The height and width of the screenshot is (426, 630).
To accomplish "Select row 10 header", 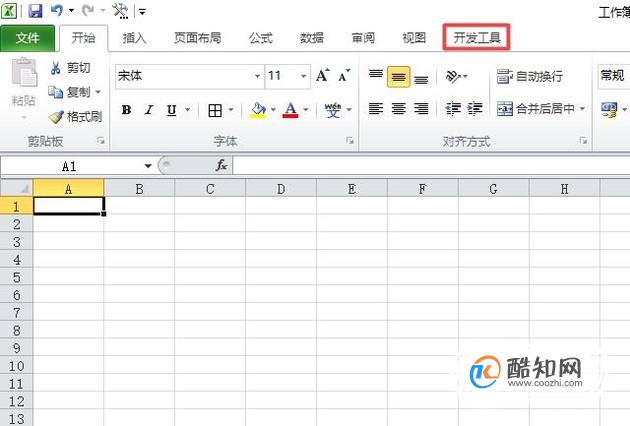I will tap(16, 366).
